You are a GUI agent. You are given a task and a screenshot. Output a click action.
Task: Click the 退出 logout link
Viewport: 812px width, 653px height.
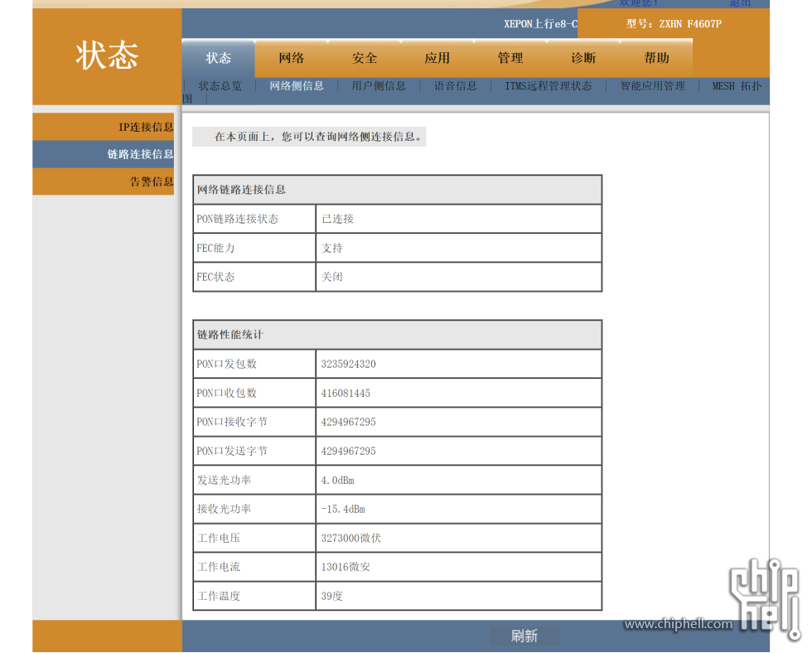pos(739,3)
